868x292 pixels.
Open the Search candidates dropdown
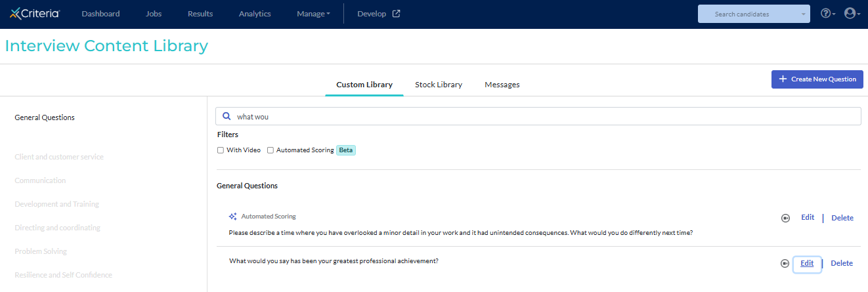754,14
